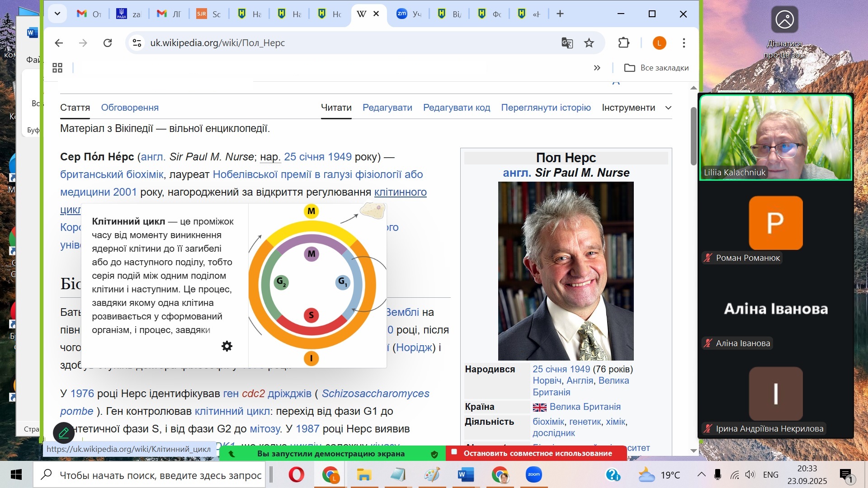Click the page vertical scrollbar thumb
This screenshot has height=488, width=868.
tap(693, 136)
